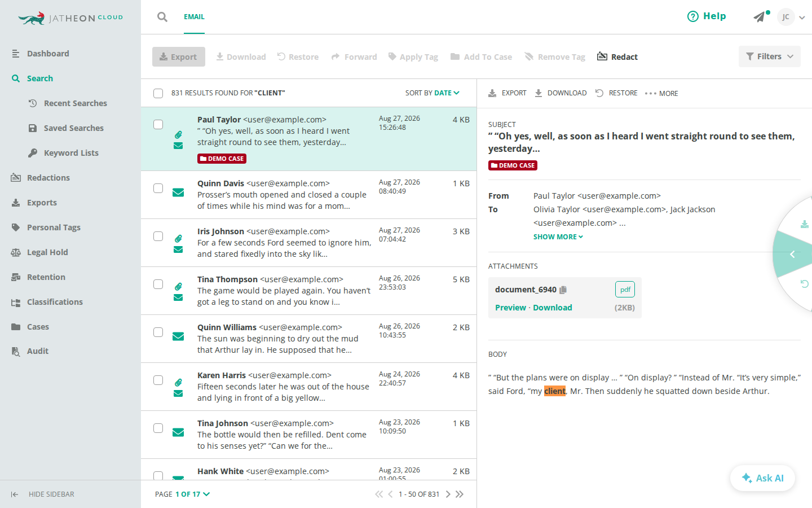The image size is (812, 508).
Task: Select Tina Johnson email checkbox
Action: click(x=158, y=428)
